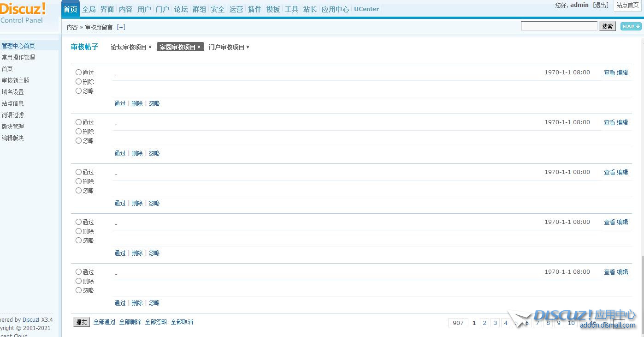Click the 提交 submit button
The width and height of the screenshot is (644, 337).
tap(82, 322)
